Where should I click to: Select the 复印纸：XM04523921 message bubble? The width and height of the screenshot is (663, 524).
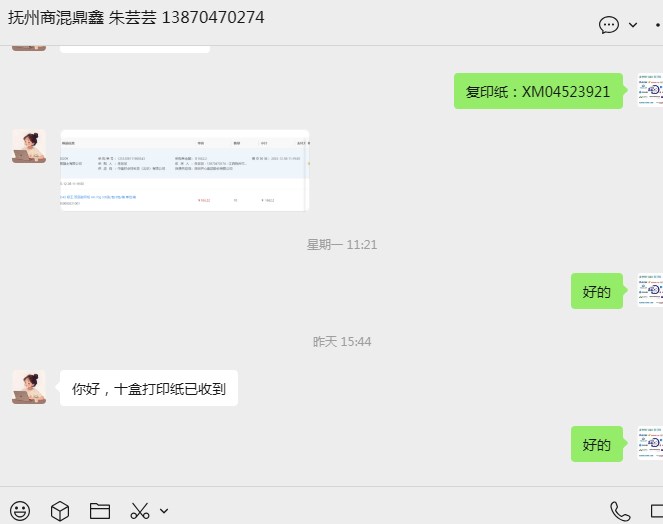[538, 91]
